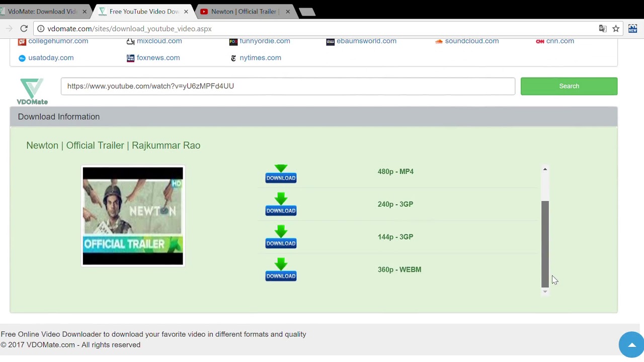Close the Free YouTube Video Downloader tab

[186, 12]
